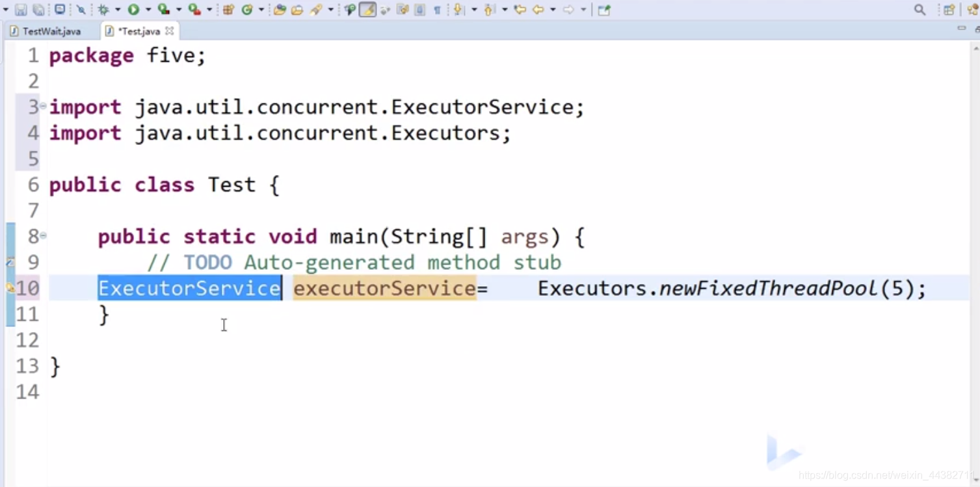Click the Save icon in the toolbar

pyautogui.click(x=21, y=10)
